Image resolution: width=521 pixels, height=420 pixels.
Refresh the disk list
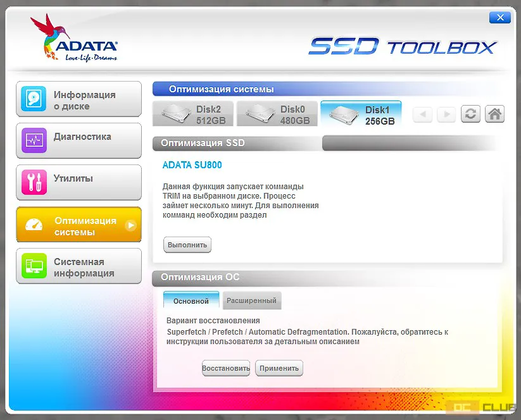point(470,114)
